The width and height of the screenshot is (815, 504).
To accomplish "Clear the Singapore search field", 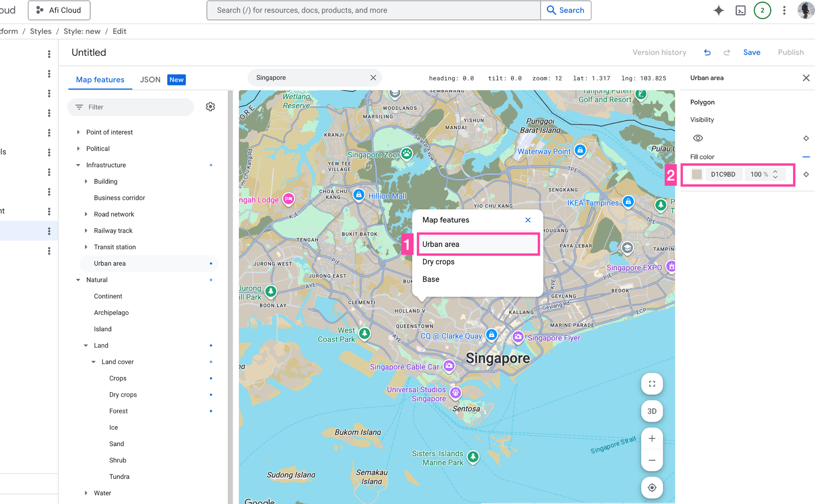I will 373,77.
